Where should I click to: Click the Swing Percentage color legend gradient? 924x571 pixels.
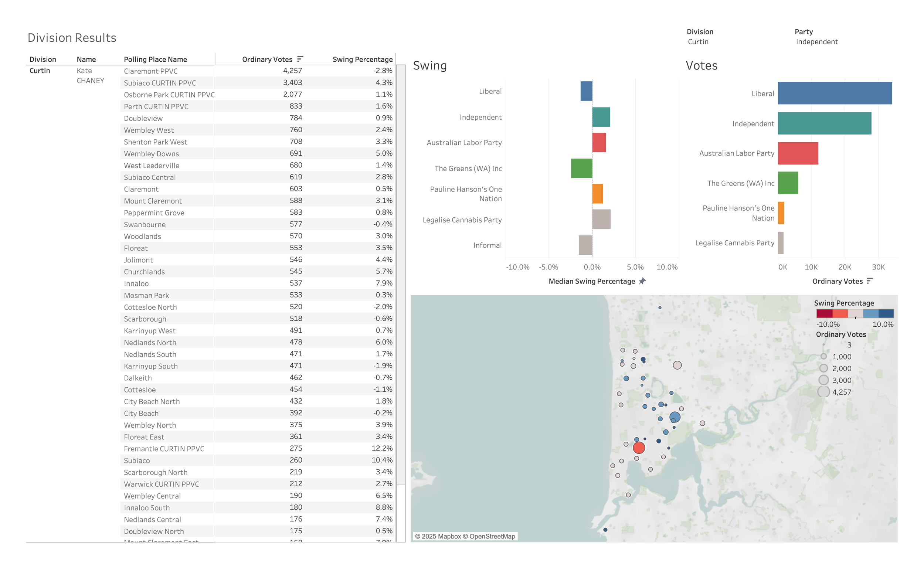click(855, 314)
